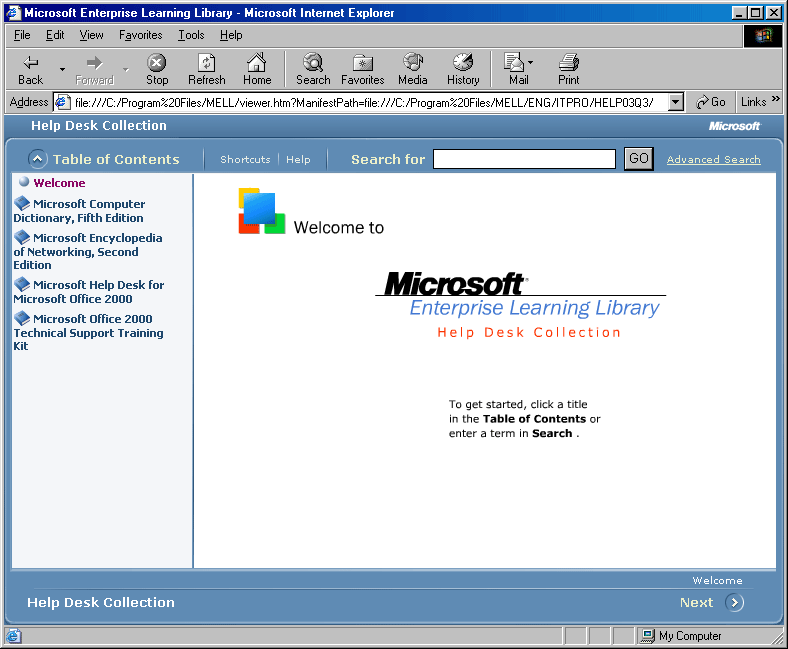Open Microsoft Help Desk for Microsoft Office 2000

point(88,292)
